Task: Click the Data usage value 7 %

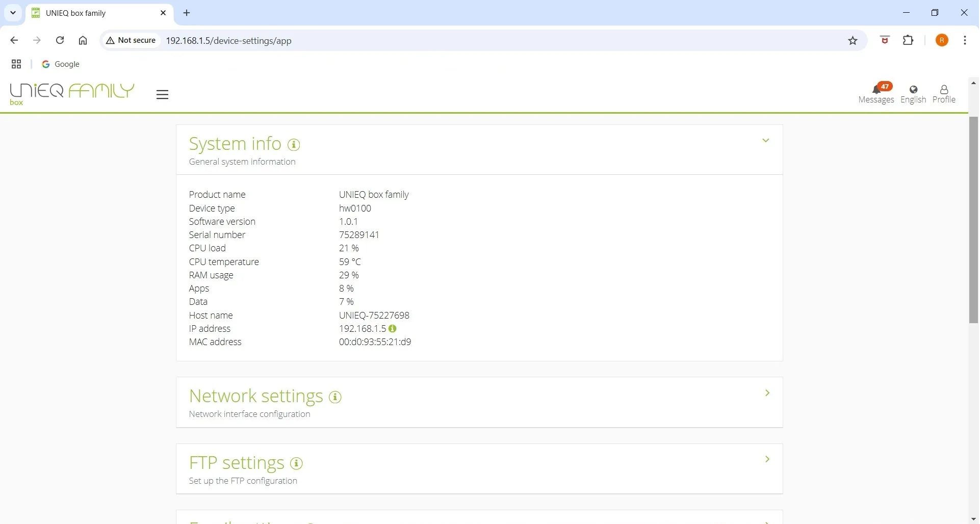Action: (x=347, y=302)
